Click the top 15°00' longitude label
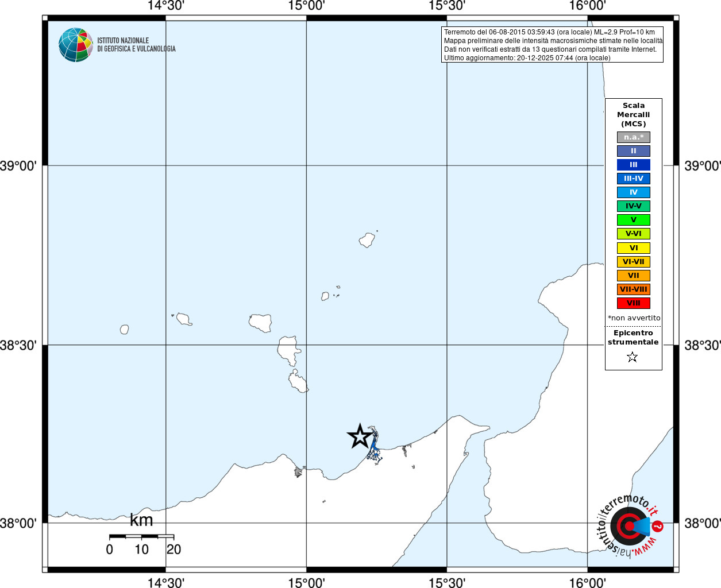 [306, 6]
